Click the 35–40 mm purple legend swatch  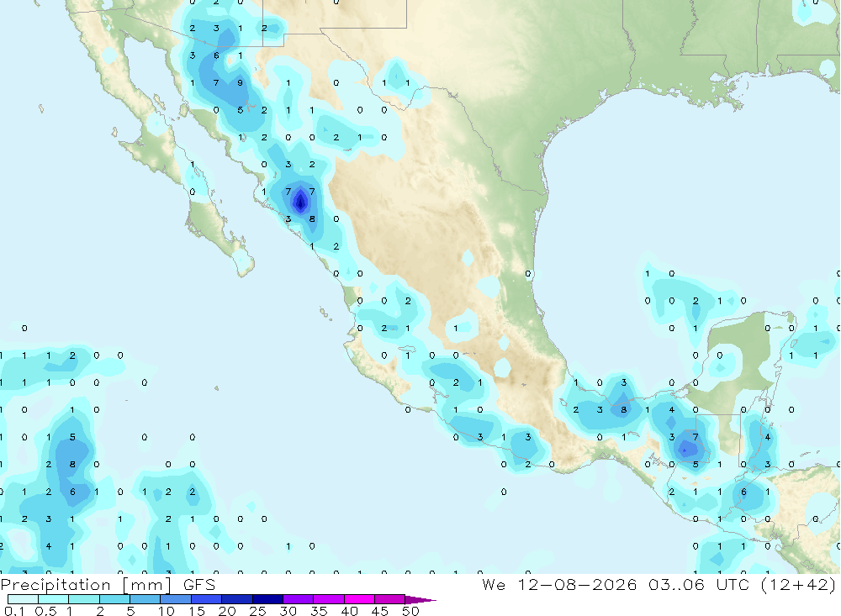[x=329, y=599]
